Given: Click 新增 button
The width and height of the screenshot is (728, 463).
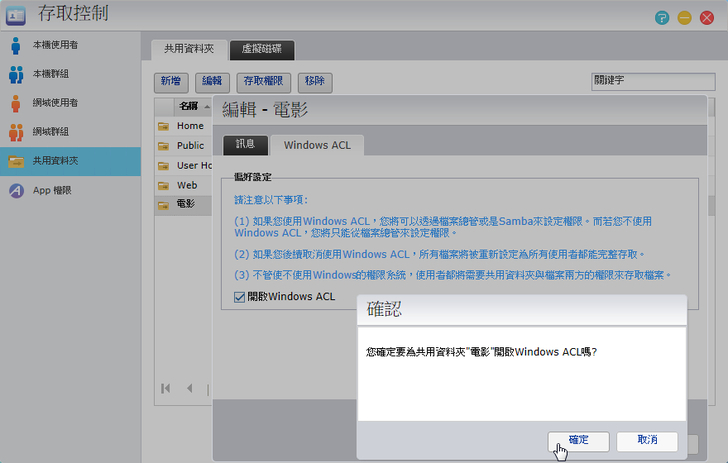Looking at the screenshot, I should coord(171,82).
